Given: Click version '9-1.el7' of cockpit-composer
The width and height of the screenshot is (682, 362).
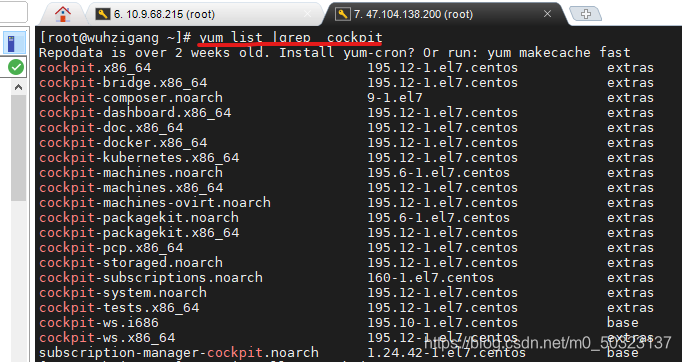Looking at the screenshot, I should pos(395,97).
